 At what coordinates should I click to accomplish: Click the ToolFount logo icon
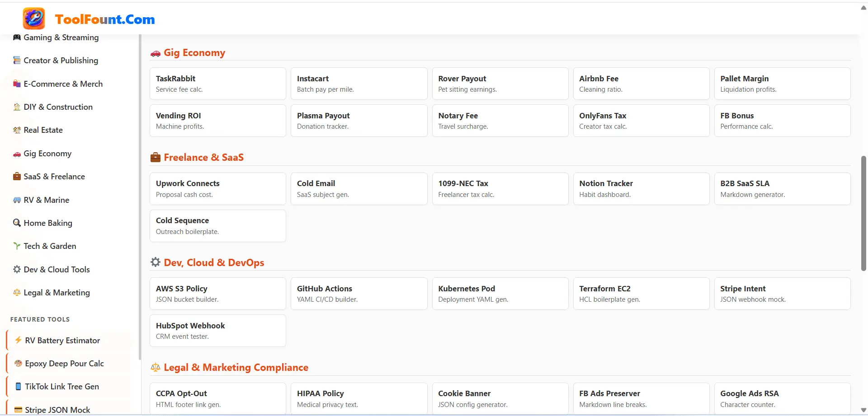34,19
